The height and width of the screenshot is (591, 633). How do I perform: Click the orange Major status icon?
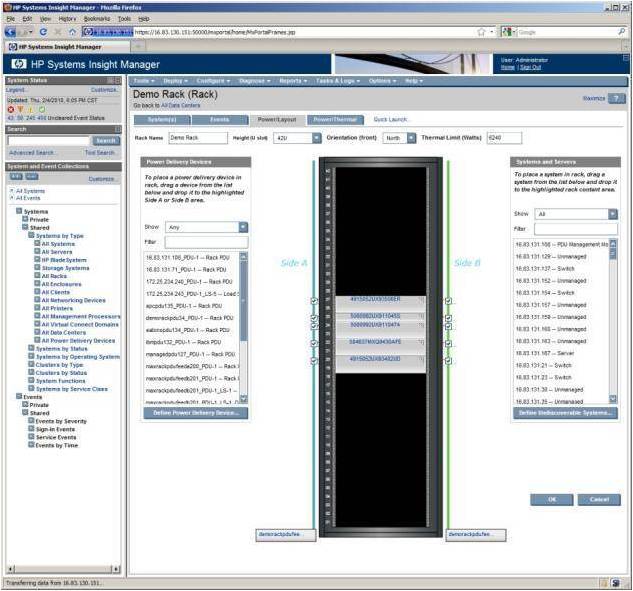21,109
